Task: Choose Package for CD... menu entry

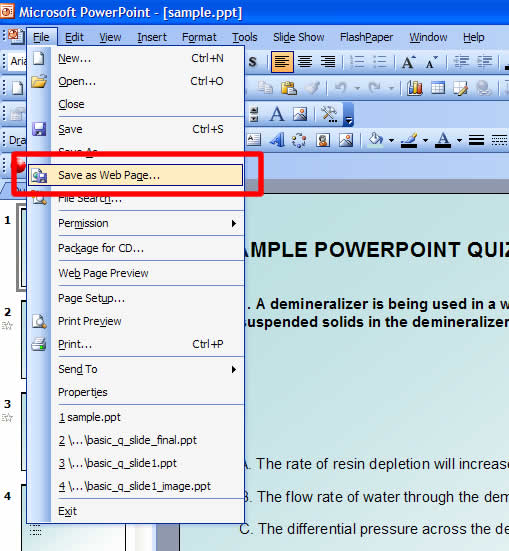Action: pos(136,248)
